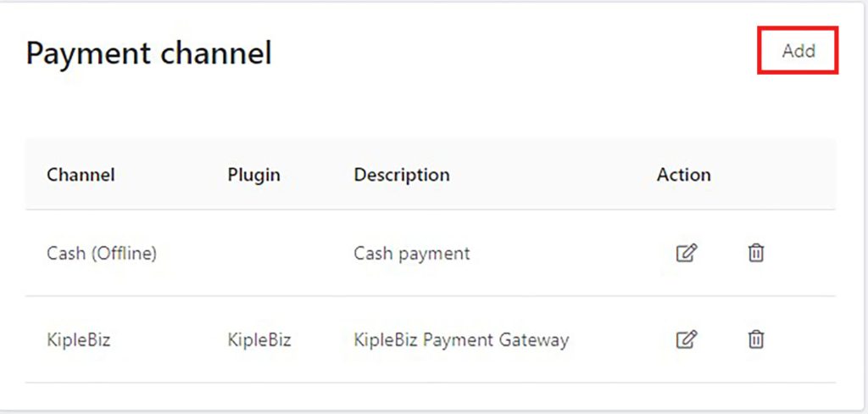
Task: Click the KipleBiz Payment Gateway description
Action: [x=461, y=339]
